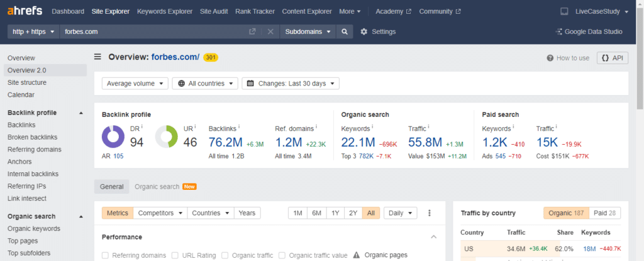Open Broken backlinks in sidebar
The height and width of the screenshot is (261, 644).
[x=33, y=137]
